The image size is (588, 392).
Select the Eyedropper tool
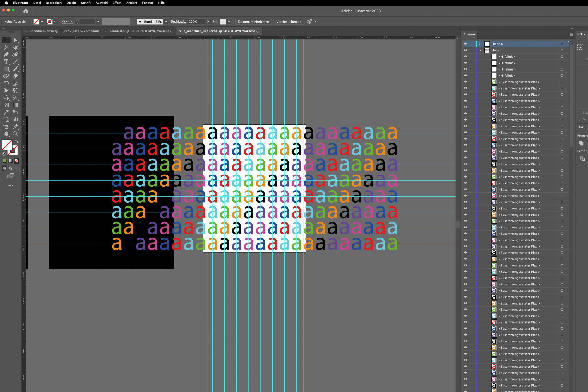point(6,112)
